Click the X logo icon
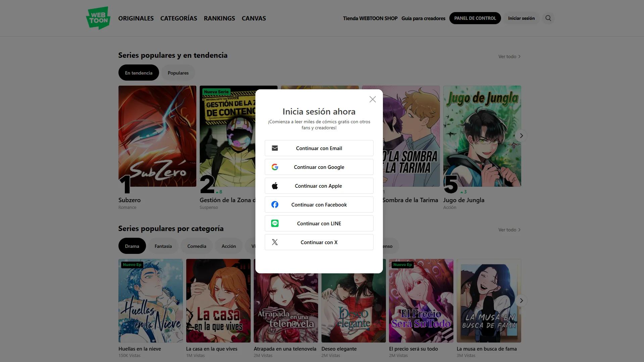Image resolution: width=644 pixels, height=362 pixels. (x=275, y=242)
